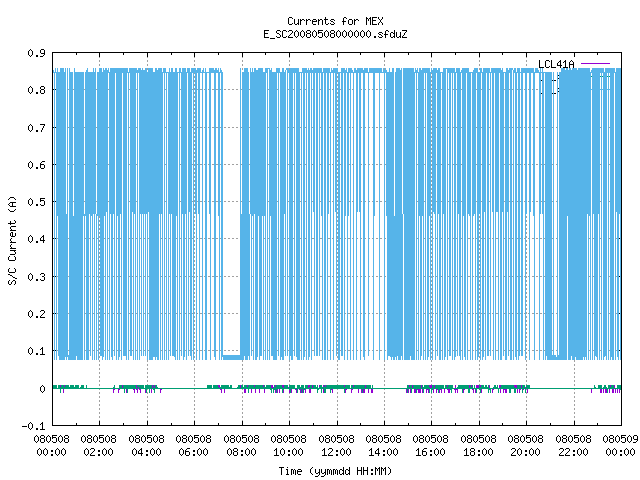Click the "0.1" y-axis tick label
640x480 pixels.
click(x=37, y=351)
